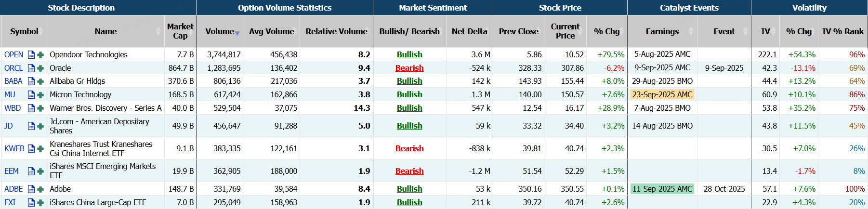This screenshot has width=868, height=209.
Task: Select the IV % Rank column header
Action: pos(842,31)
